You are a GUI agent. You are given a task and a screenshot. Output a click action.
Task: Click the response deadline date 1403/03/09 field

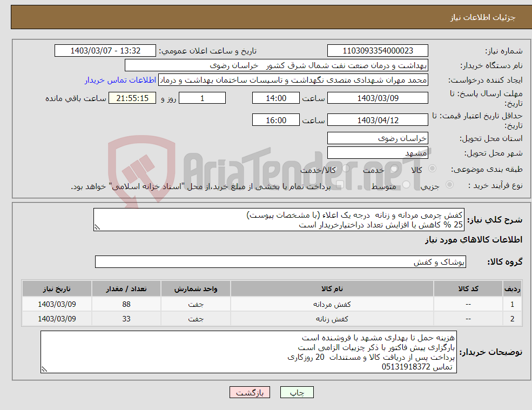coord(378,98)
